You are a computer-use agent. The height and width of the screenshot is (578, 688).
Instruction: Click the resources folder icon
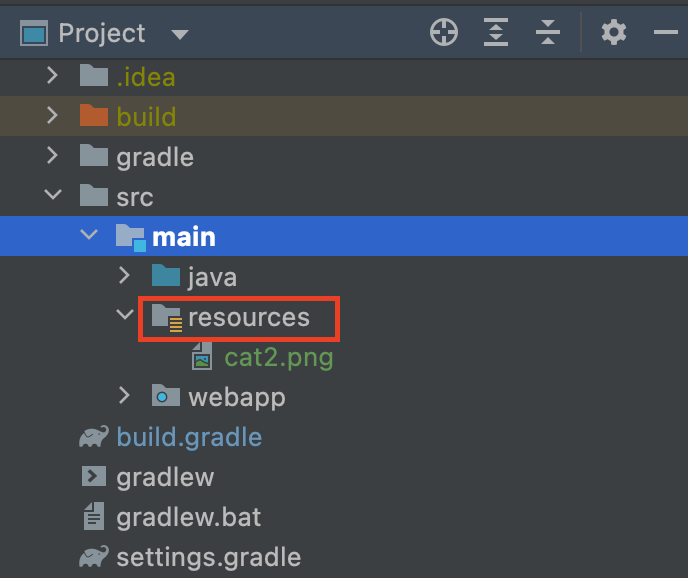[x=166, y=318]
